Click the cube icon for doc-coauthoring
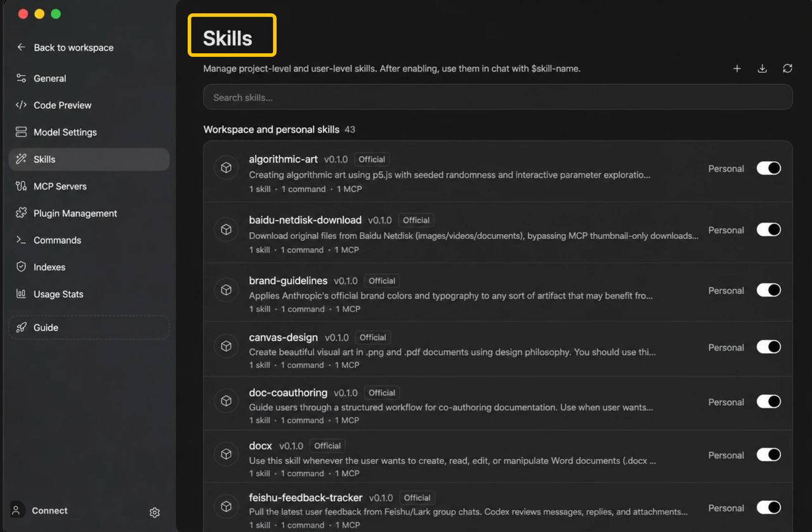The image size is (812, 532). 226,401
